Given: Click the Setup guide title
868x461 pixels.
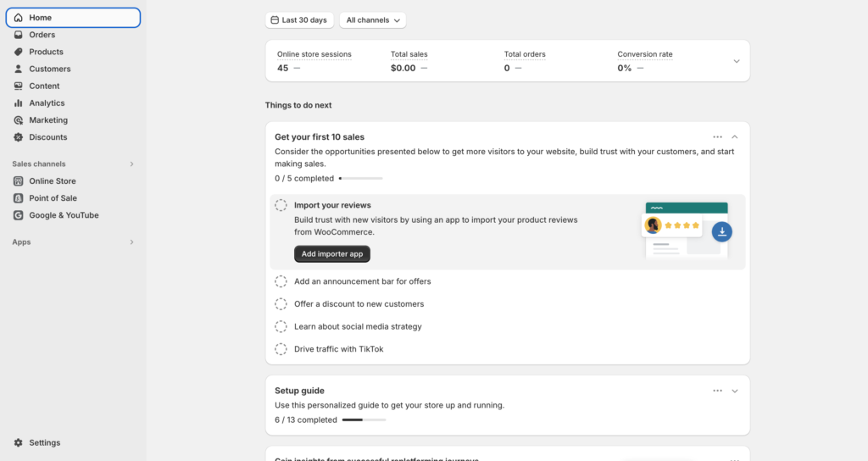Looking at the screenshot, I should tap(299, 391).
